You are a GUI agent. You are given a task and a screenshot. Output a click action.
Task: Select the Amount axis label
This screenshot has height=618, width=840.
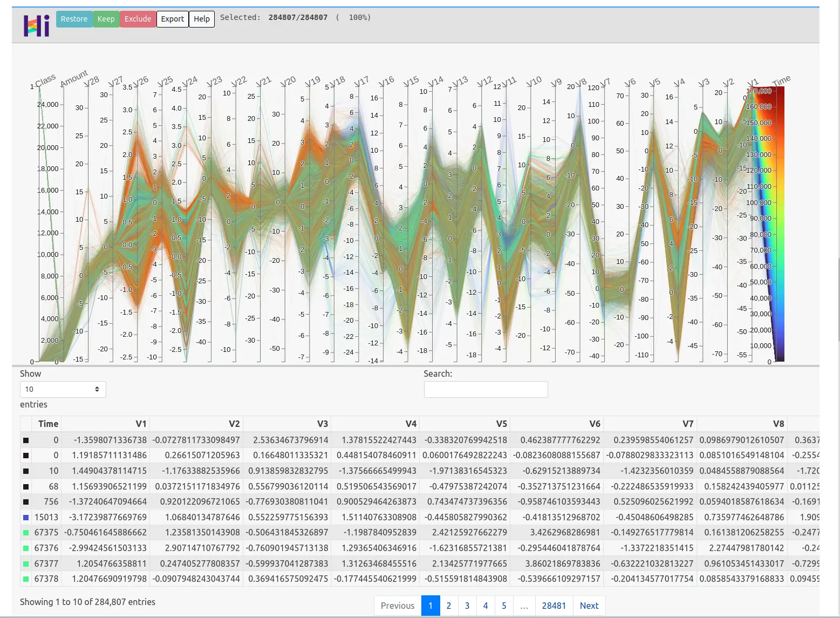tap(73, 78)
